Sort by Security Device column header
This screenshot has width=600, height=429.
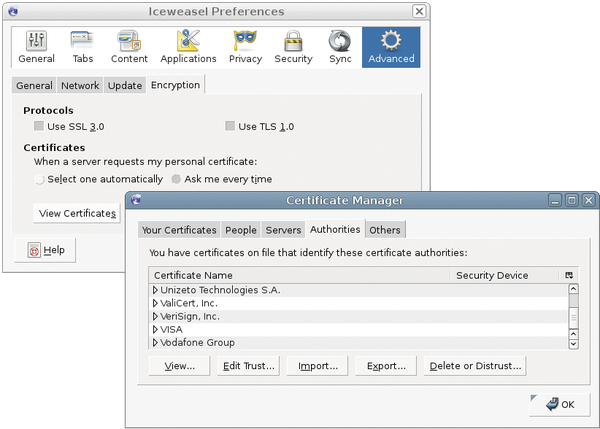click(x=505, y=275)
